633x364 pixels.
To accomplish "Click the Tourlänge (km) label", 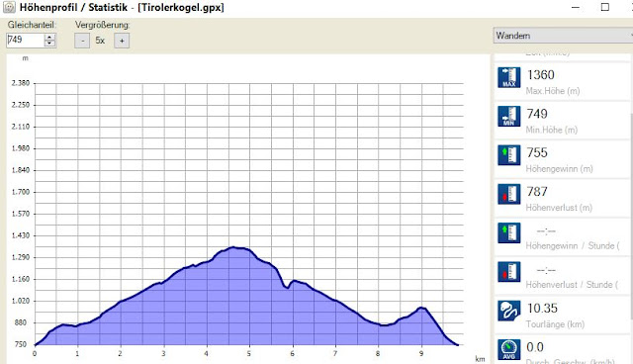I will click(555, 324).
